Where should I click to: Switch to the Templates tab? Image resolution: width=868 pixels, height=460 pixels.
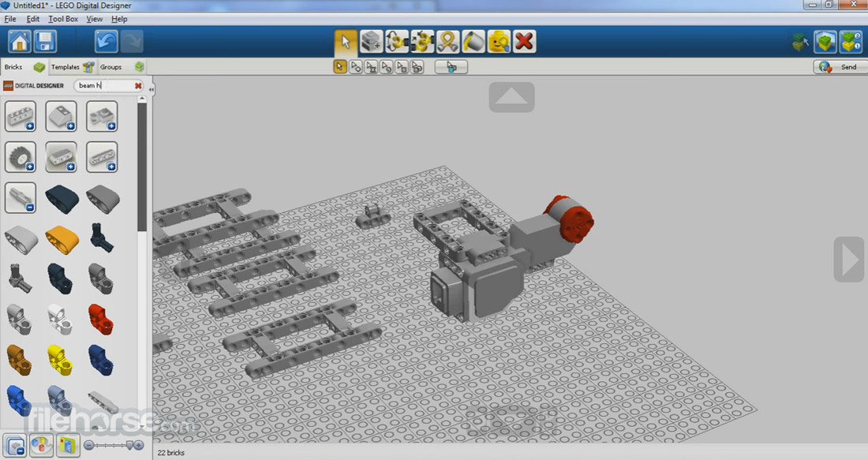[x=73, y=67]
